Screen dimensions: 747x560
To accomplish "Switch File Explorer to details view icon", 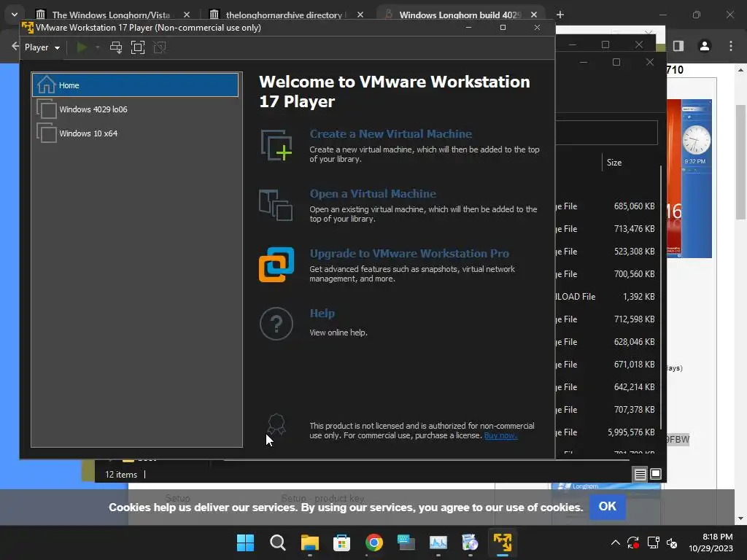I will 640,474.
